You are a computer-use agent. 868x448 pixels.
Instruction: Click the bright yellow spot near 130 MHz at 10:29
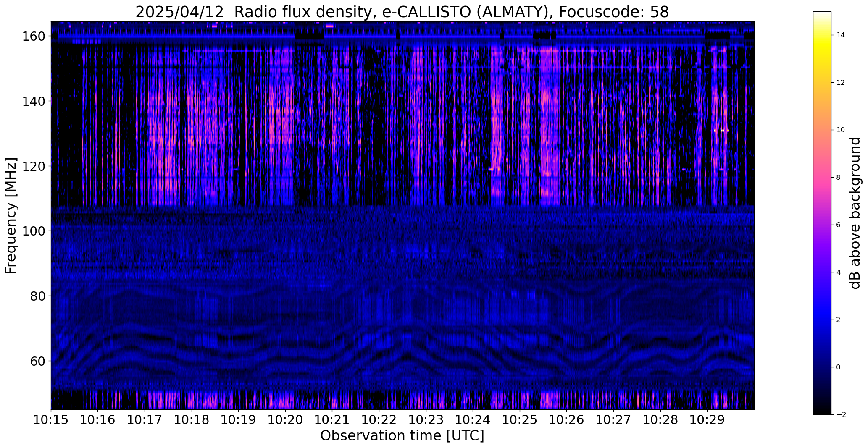click(723, 131)
